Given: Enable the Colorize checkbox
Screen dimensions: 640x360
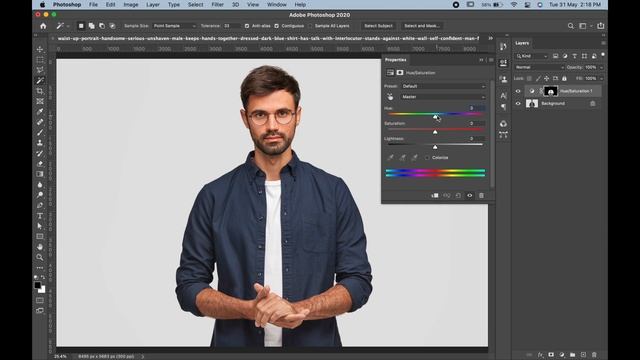Looking at the screenshot, I should click(427, 158).
